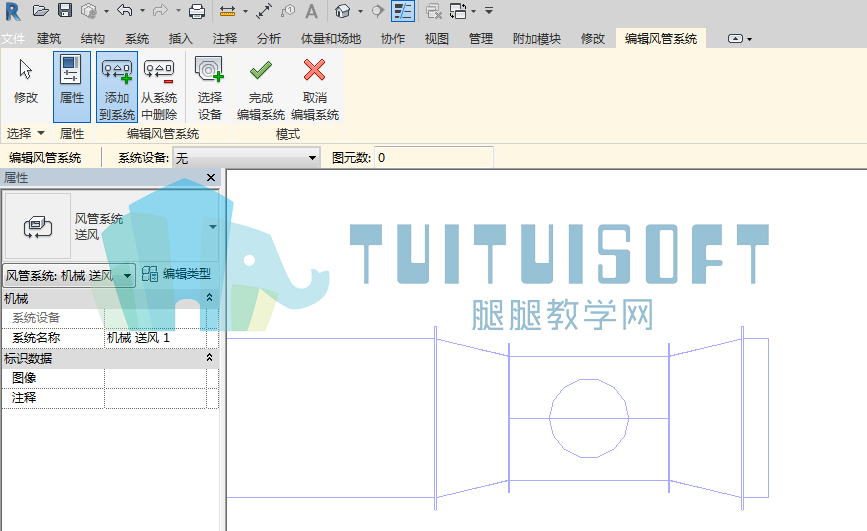Switch to the 协作 ribbon tab
This screenshot has width=867, height=531.
pyautogui.click(x=393, y=39)
